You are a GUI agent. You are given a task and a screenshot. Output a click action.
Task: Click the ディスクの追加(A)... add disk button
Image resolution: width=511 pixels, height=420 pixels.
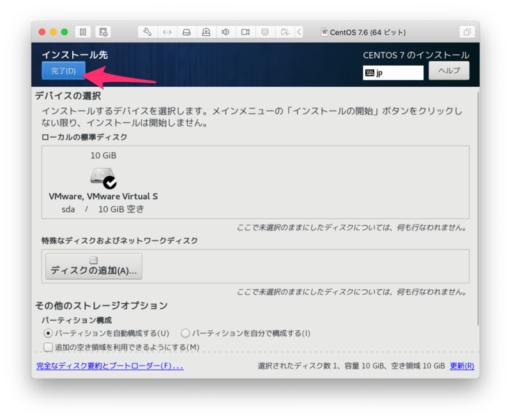click(94, 266)
